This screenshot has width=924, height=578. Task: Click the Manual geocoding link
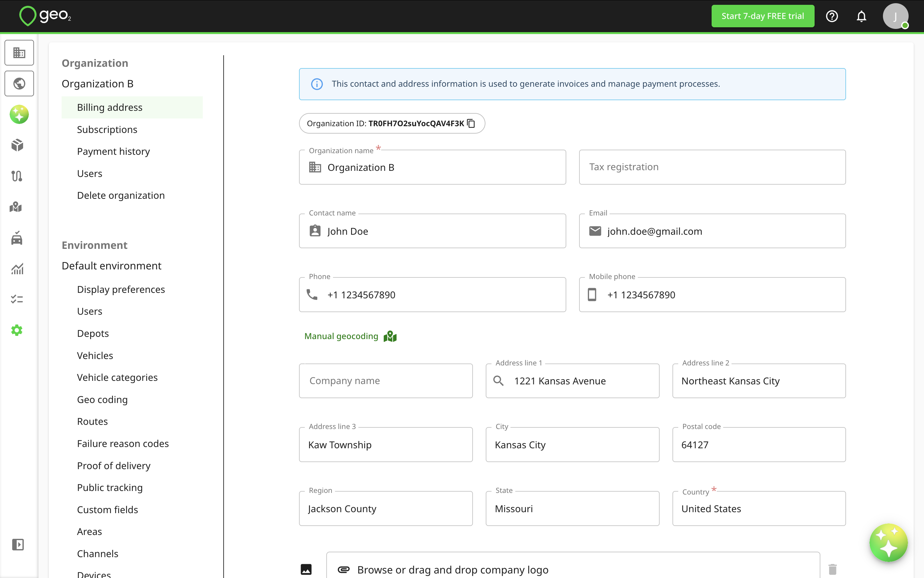pos(341,337)
